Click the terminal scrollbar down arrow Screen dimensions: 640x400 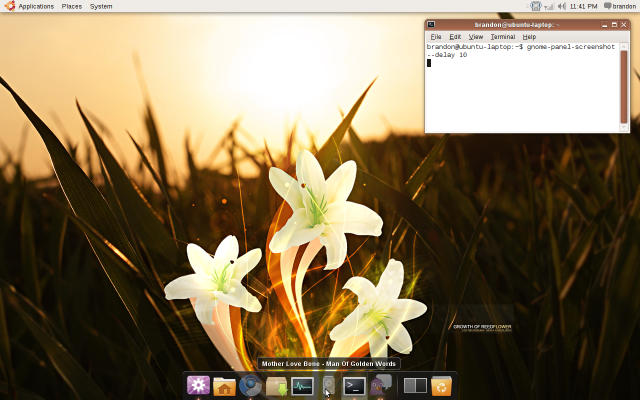pyautogui.click(x=624, y=127)
